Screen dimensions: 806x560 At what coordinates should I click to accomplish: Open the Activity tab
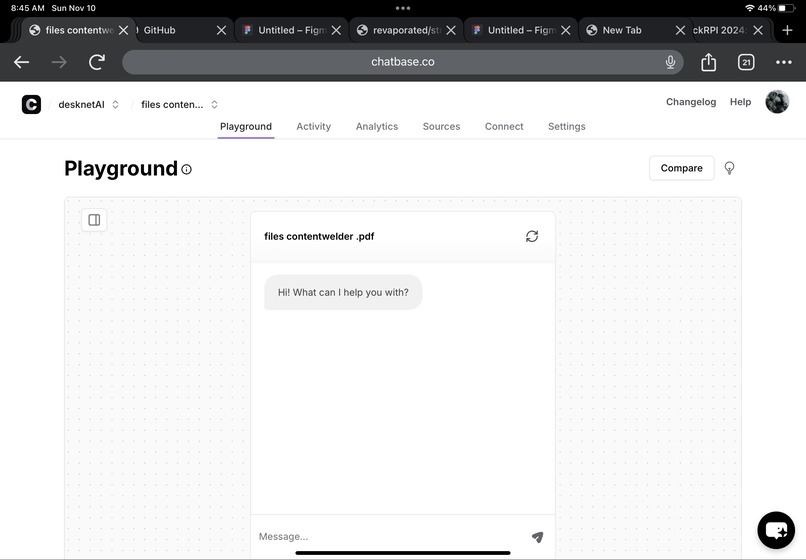coord(314,127)
